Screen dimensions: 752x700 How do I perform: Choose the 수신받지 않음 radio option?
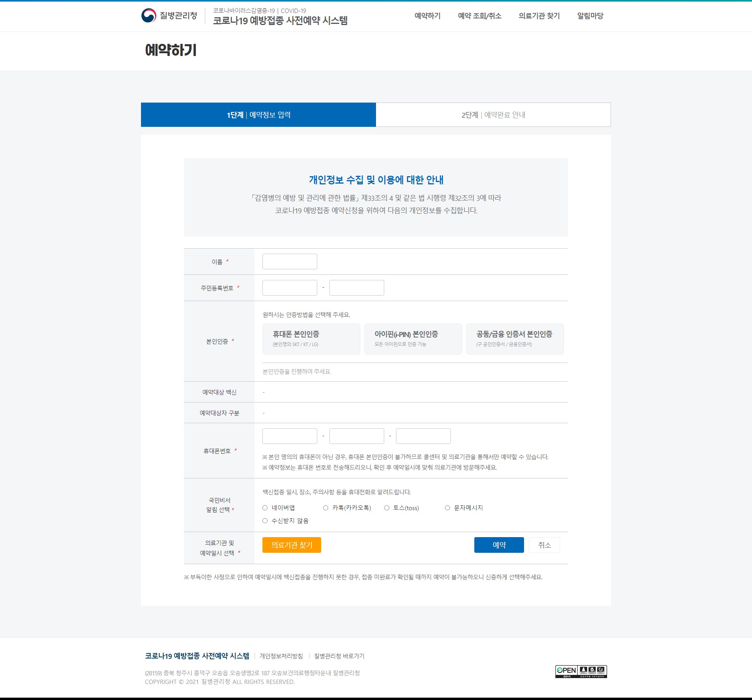point(265,521)
